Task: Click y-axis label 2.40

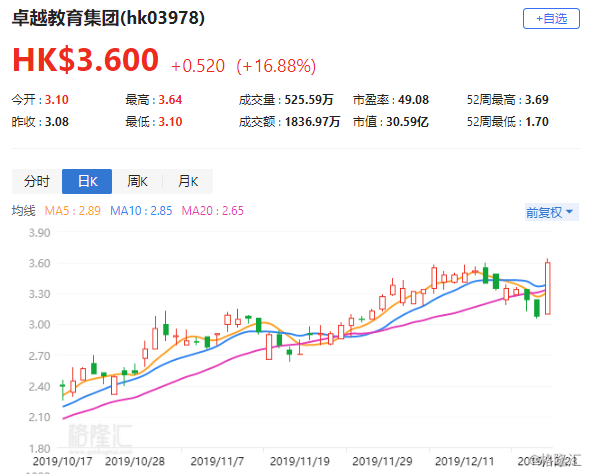Action: pos(39,386)
